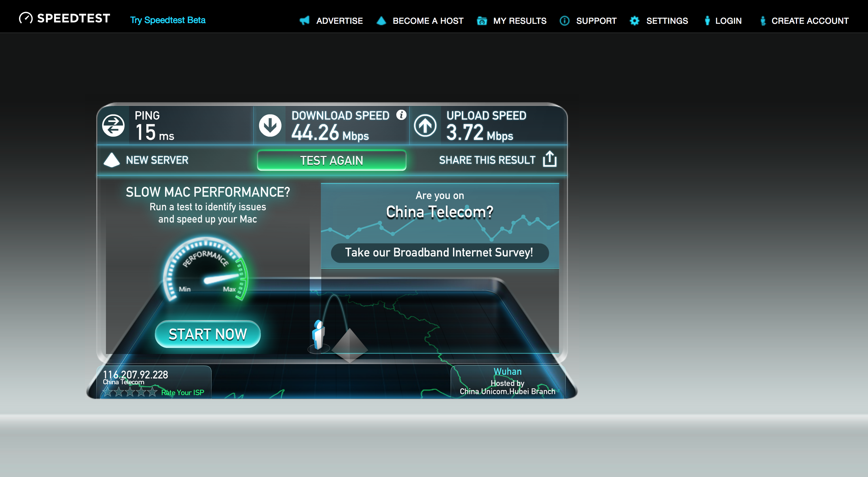
Task: Click the My Results camera icon
Action: [x=482, y=21]
